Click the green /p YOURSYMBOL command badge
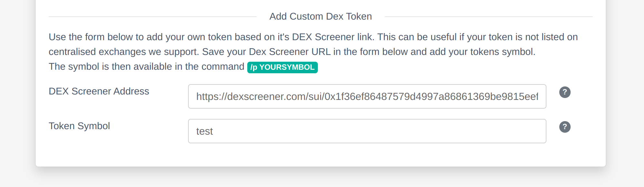Viewport: 644px width, 187px height. (x=282, y=67)
